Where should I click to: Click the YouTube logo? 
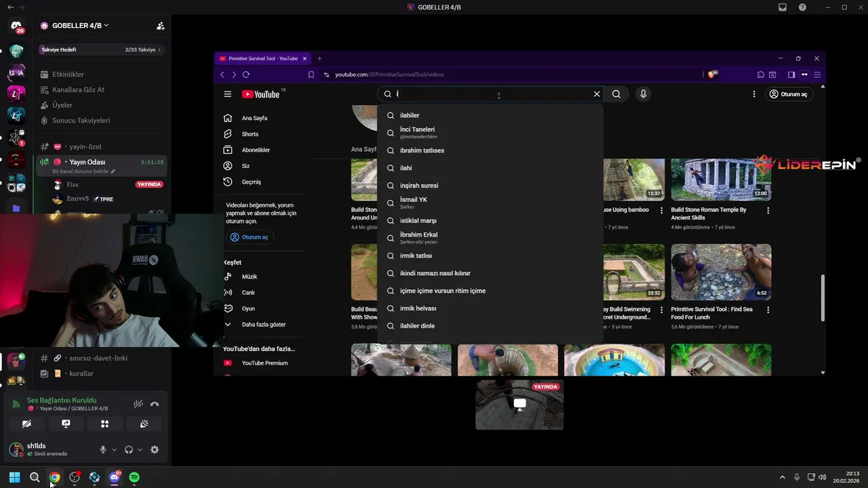[x=261, y=94]
